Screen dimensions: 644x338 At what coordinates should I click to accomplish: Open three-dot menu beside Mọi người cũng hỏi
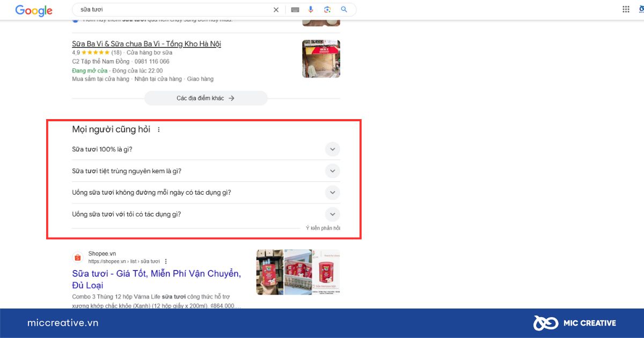(158, 129)
